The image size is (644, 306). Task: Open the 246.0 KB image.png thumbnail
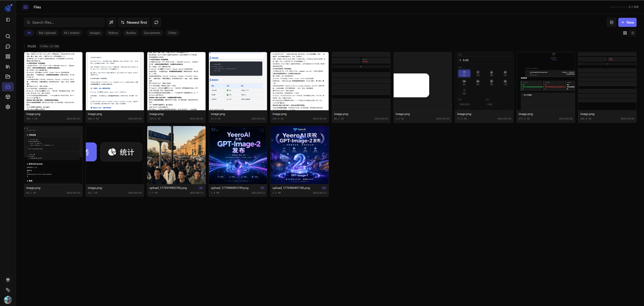tap(299, 81)
